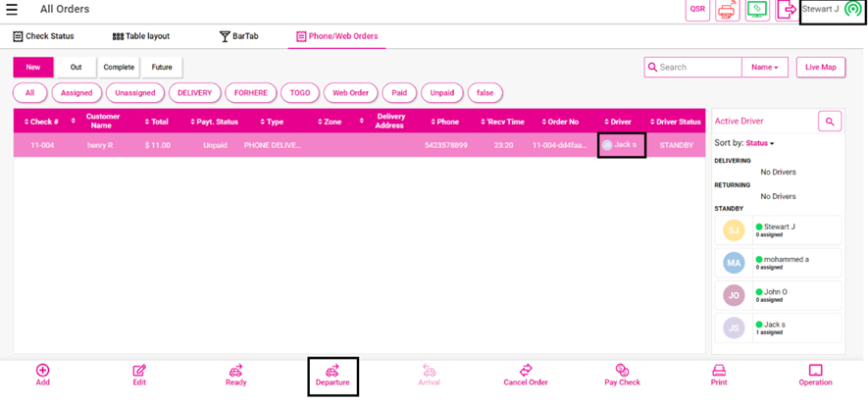Image resolution: width=868 pixels, height=403 pixels.
Task: Toggle the DELIVERY filter pill
Action: tap(194, 92)
